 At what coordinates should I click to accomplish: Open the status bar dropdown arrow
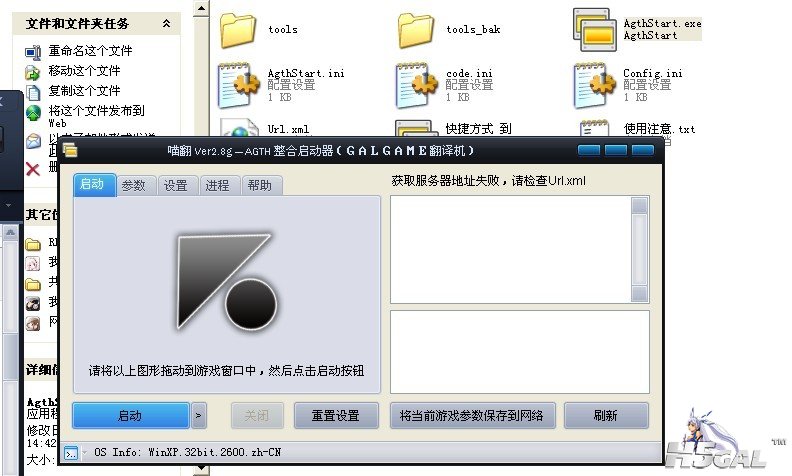click(x=85, y=453)
